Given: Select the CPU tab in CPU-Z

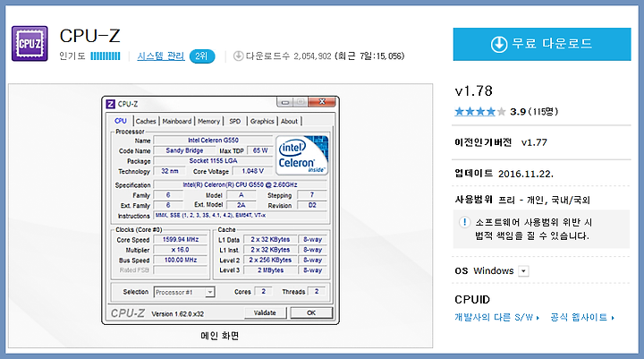Looking at the screenshot, I should pyautogui.click(x=121, y=121).
